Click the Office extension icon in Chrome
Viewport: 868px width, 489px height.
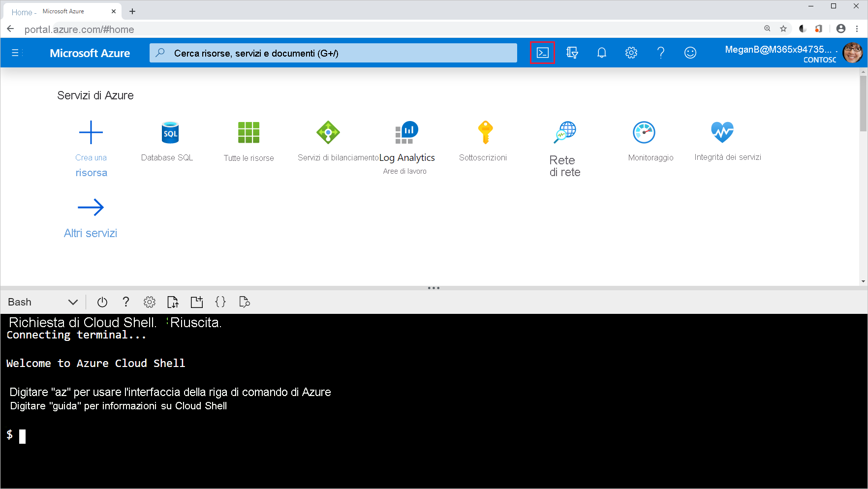click(819, 29)
